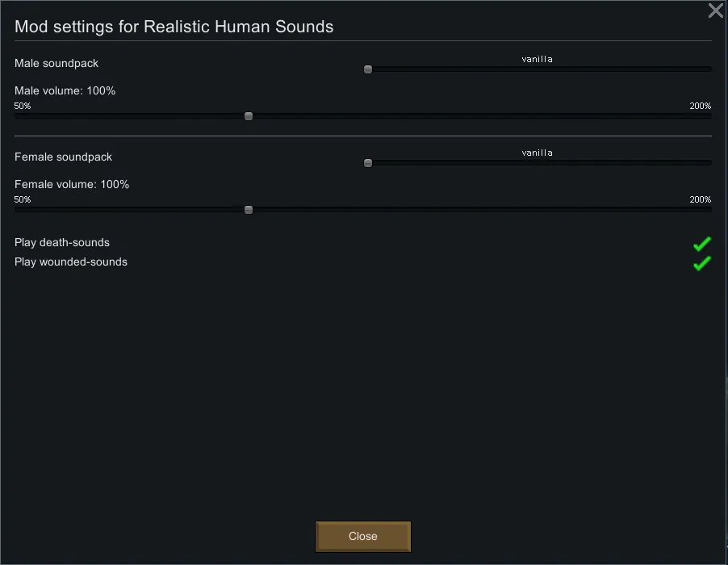Click the "Female volume: 100%" text
The width and height of the screenshot is (728, 565).
[72, 184]
